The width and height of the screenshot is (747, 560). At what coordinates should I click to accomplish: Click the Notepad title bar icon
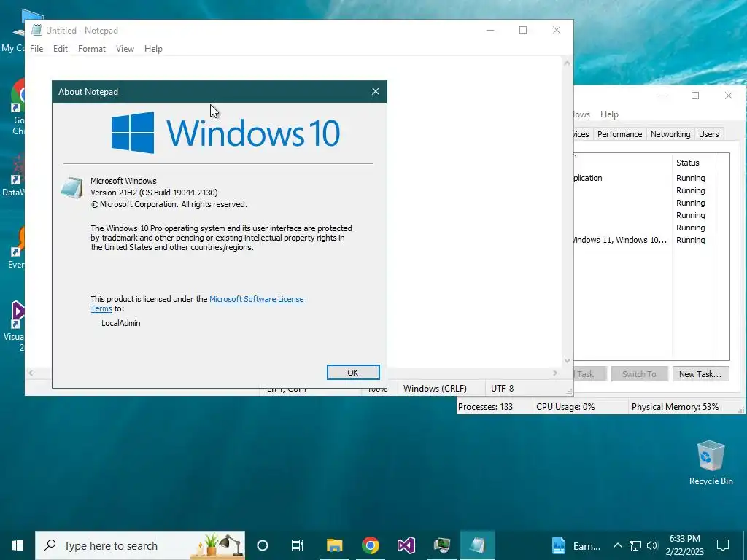36,30
